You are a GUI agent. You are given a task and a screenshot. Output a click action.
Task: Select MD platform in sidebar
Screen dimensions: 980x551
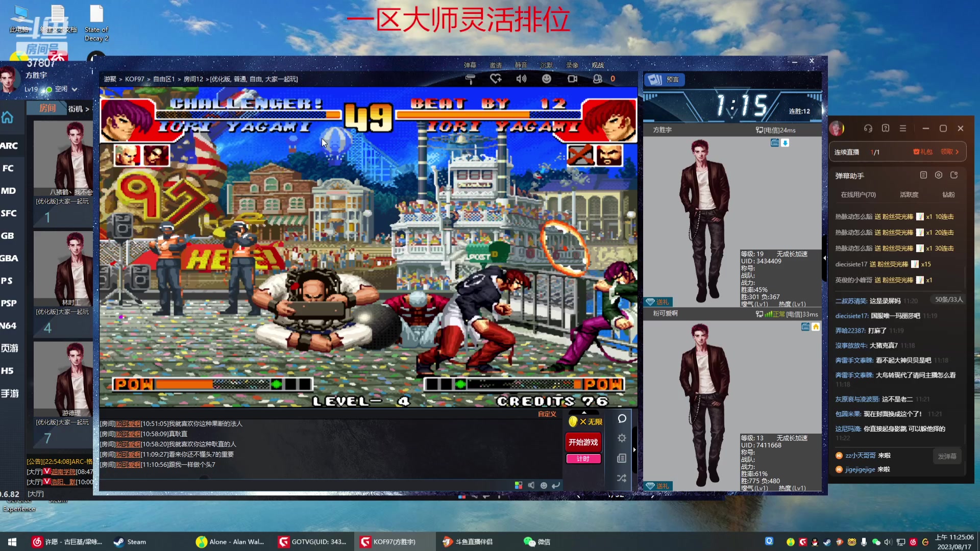click(8, 191)
